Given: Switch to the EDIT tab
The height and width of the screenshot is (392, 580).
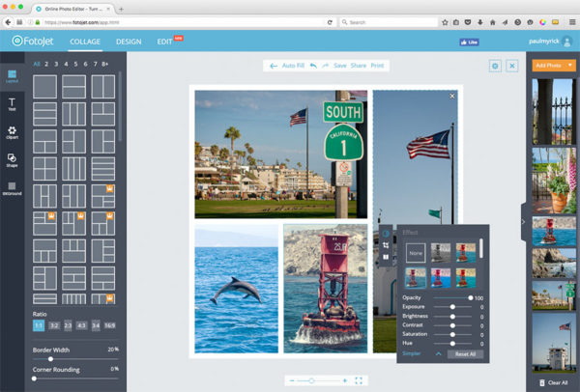Looking at the screenshot, I should pyautogui.click(x=164, y=42).
